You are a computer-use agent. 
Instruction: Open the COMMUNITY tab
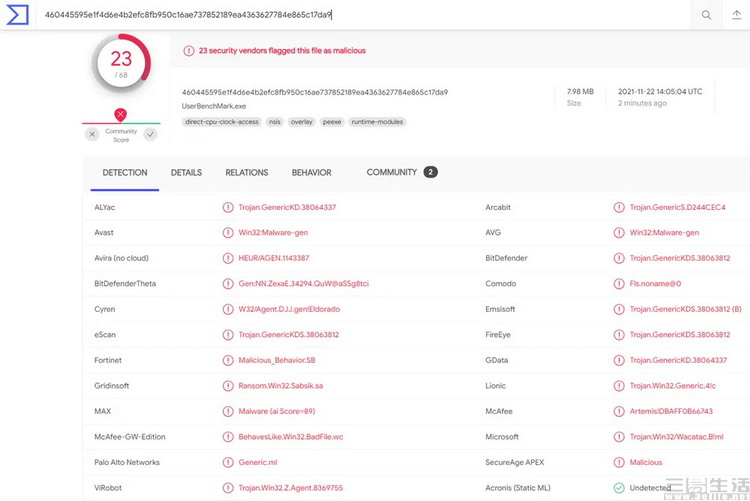click(392, 172)
